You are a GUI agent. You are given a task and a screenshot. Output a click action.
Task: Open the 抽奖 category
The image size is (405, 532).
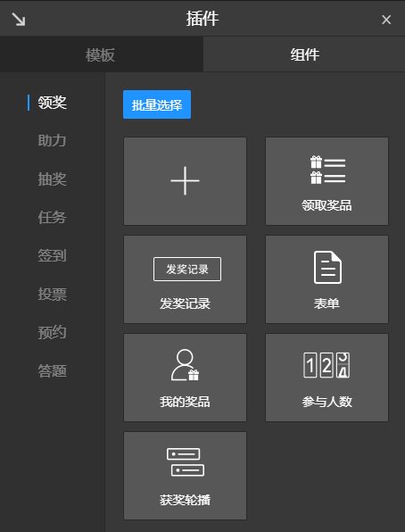pos(52,179)
